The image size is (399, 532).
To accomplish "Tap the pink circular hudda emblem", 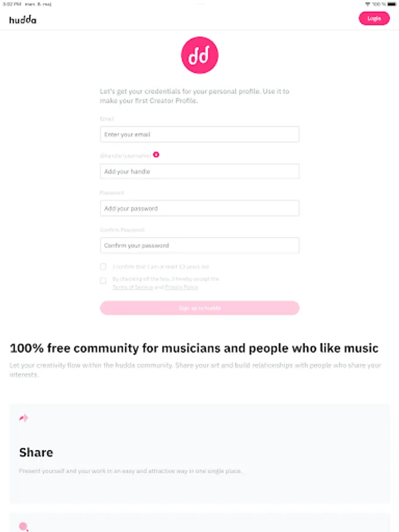I will [x=200, y=55].
